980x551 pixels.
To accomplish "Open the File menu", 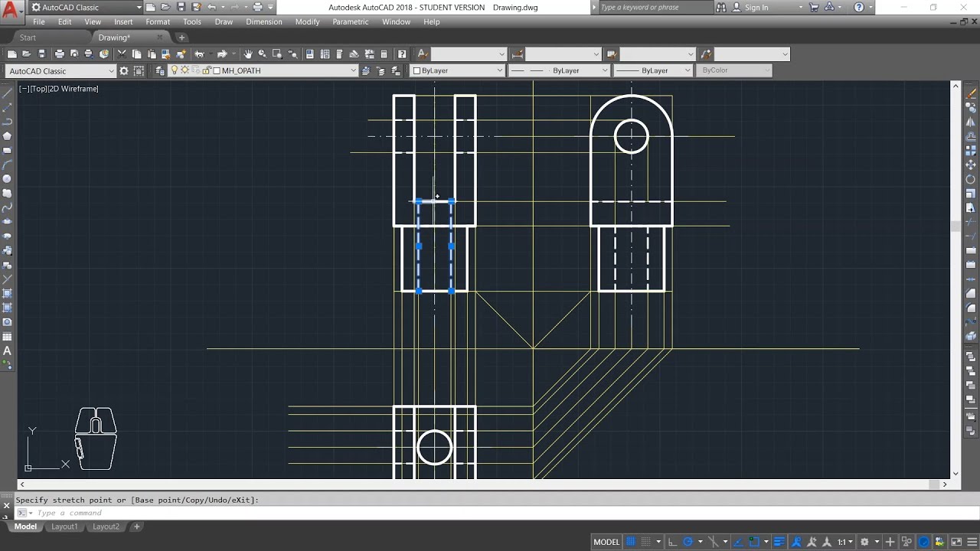I will click(x=38, y=21).
